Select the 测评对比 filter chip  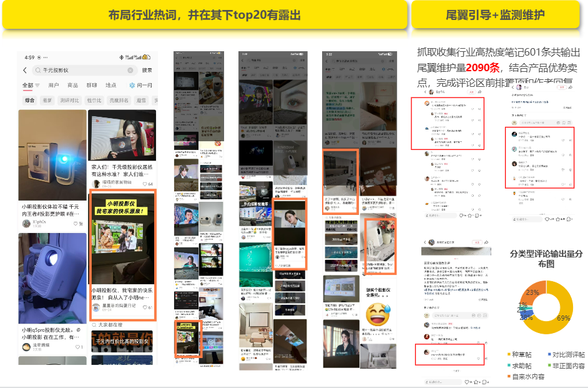(x=70, y=100)
